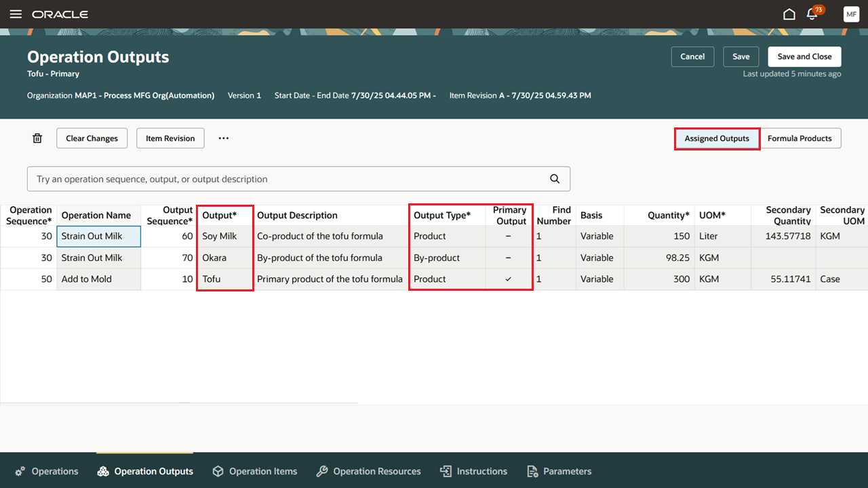This screenshot has height=488, width=868.
Task: Click Secondary UOM cell for Soy Milk
Action: [842, 237]
